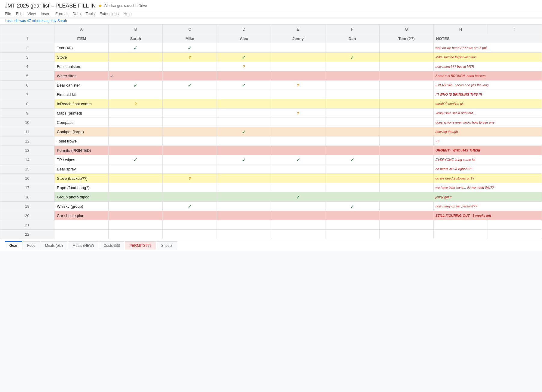
Task: Click Mike's checkmark for Tent (4P)
Action: click(189, 48)
